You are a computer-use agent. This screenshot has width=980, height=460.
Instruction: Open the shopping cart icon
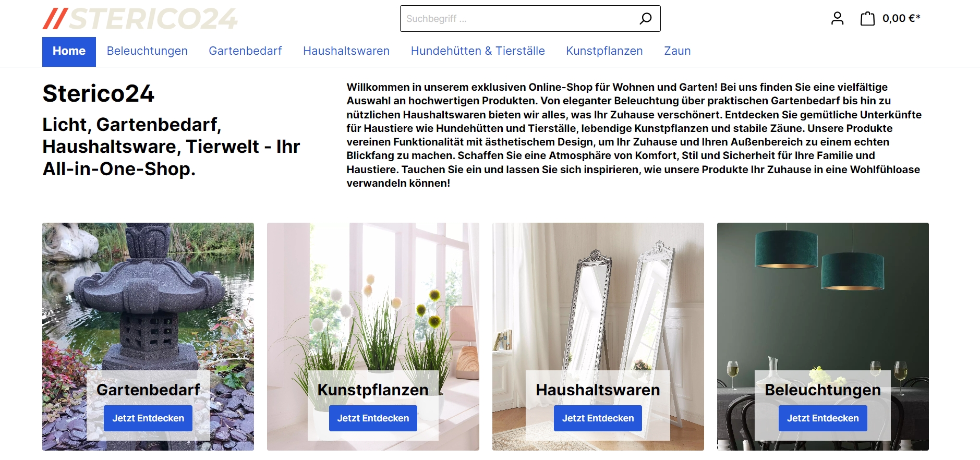[x=867, y=19]
